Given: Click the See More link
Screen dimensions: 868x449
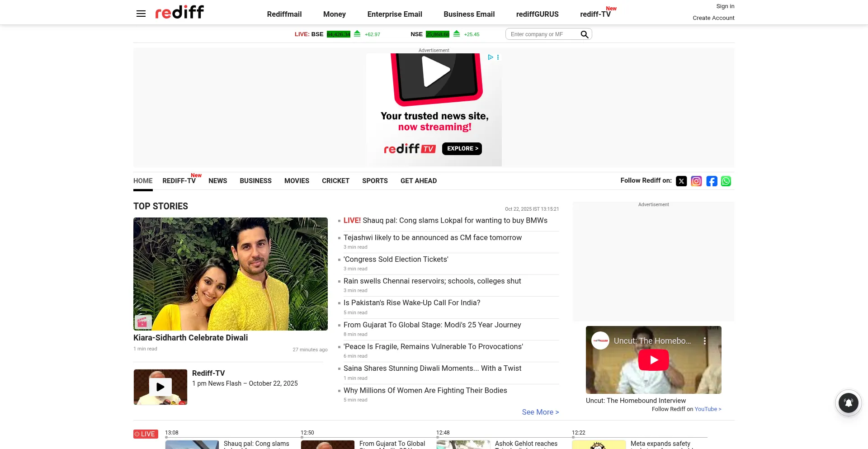Looking at the screenshot, I should 540,412.
